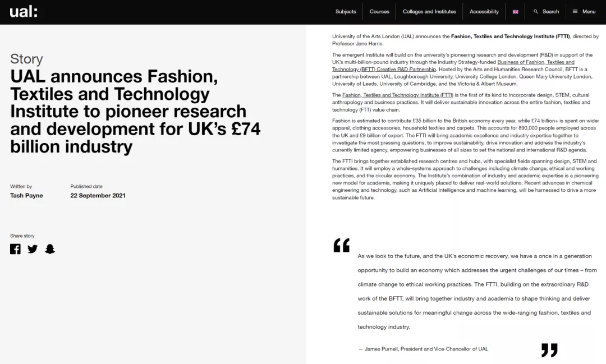This screenshot has height=364, width=606.
Task: Share story via Twitter bird icon
Action: click(33, 249)
